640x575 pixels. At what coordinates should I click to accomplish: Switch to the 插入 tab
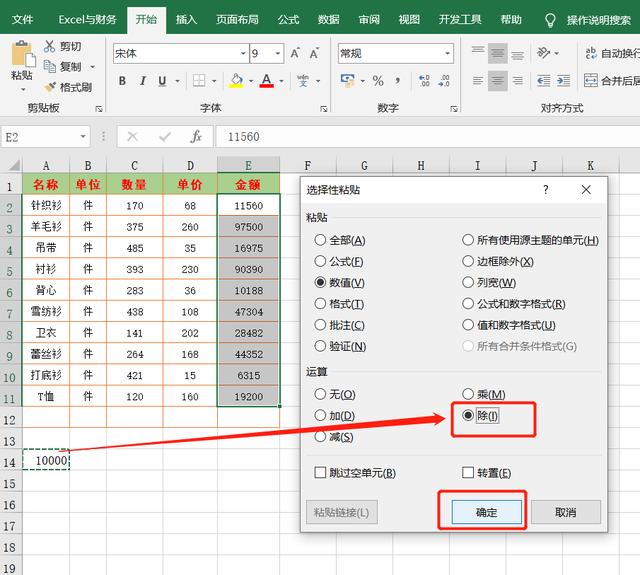coord(186,20)
